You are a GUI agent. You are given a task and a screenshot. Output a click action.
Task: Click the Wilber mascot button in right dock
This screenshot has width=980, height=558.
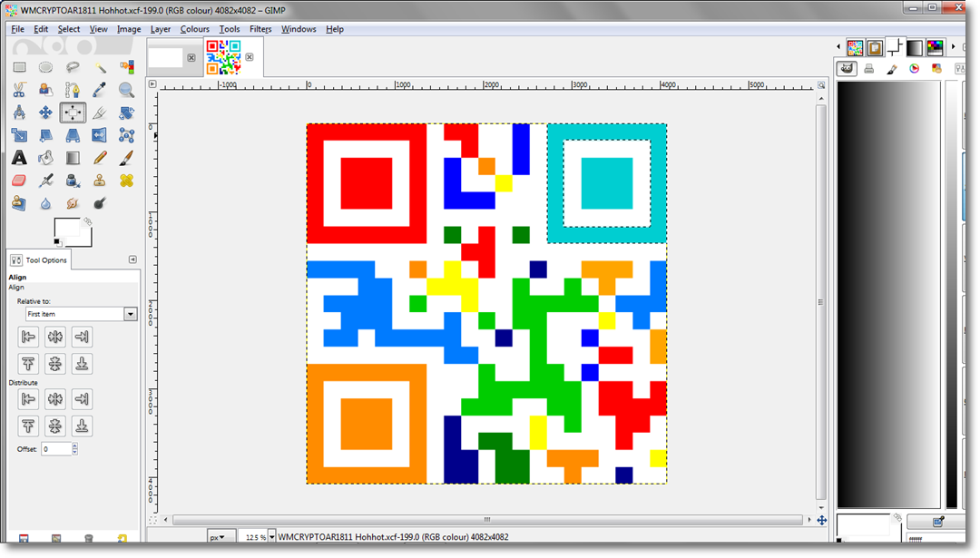pos(847,69)
